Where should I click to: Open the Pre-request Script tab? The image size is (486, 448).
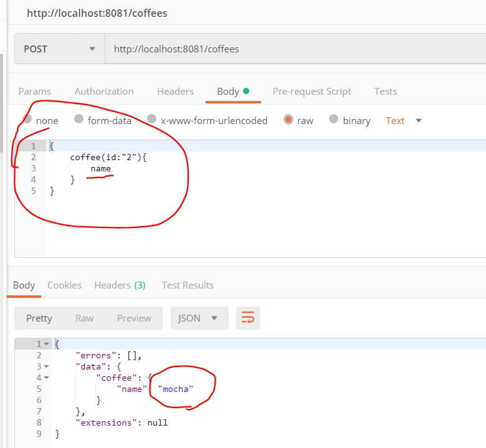click(x=312, y=92)
